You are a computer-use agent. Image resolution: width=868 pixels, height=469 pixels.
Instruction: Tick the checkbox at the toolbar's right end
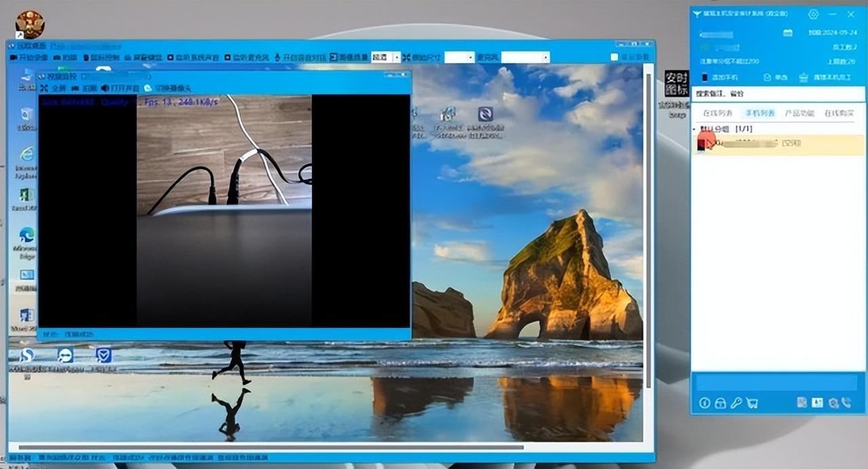pos(614,58)
